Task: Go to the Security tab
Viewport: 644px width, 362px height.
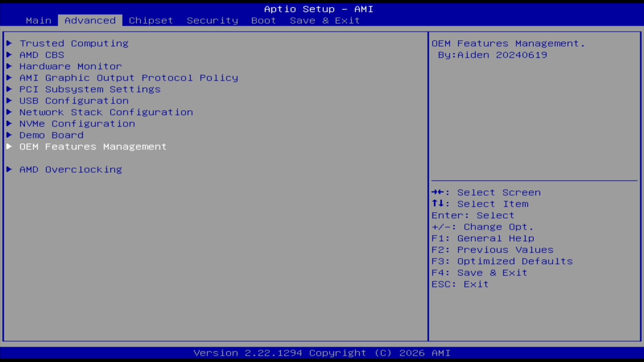Action: pos(212,20)
